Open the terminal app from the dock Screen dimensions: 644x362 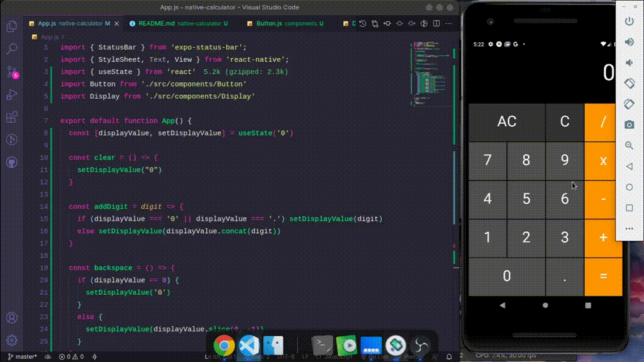pyautogui.click(x=322, y=346)
